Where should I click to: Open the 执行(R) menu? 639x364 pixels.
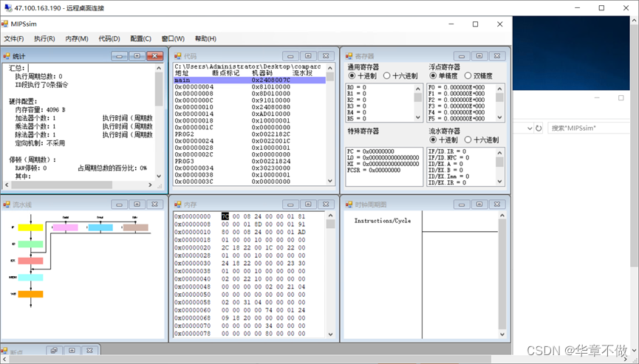click(x=44, y=38)
